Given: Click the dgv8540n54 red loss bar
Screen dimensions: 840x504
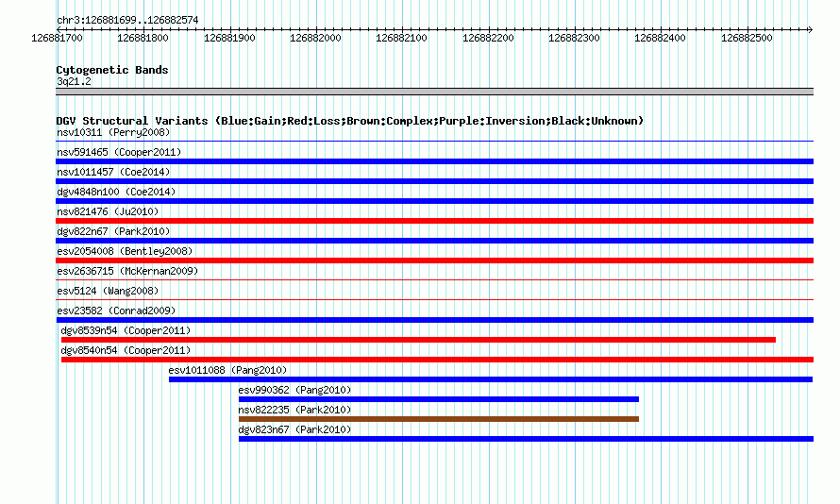Looking at the screenshot, I should click(x=437, y=360).
